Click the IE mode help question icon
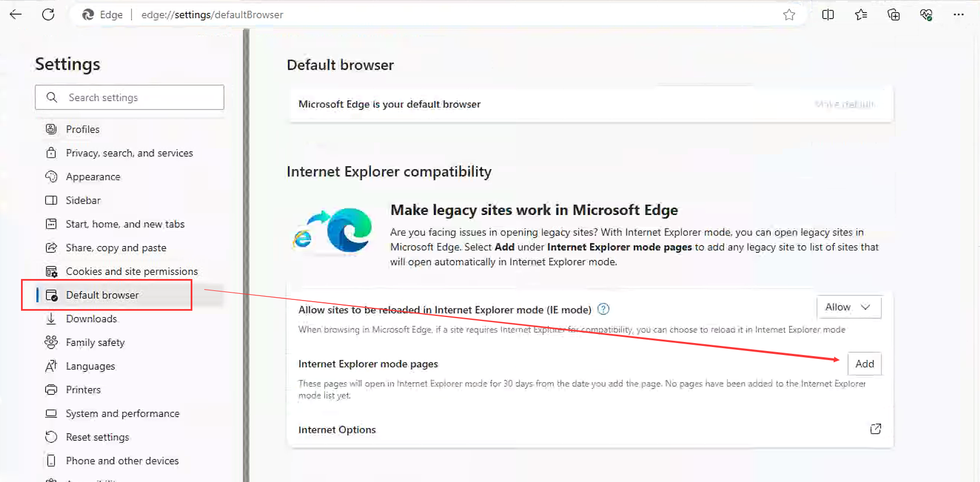The image size is (980, 482). point(603,309)
